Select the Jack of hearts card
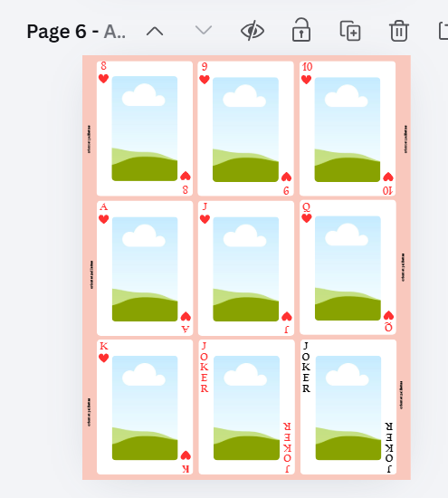 [x=246, y=268]
